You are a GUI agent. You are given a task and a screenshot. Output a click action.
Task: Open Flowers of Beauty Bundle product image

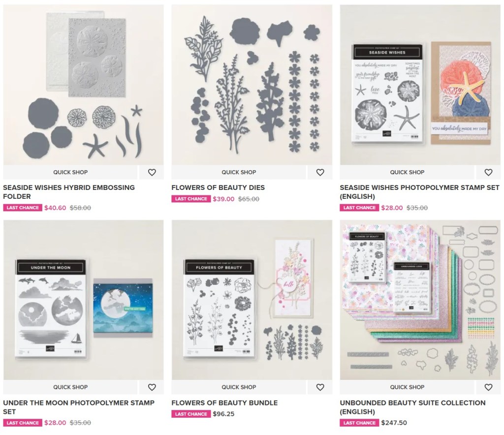coord(252,300)
